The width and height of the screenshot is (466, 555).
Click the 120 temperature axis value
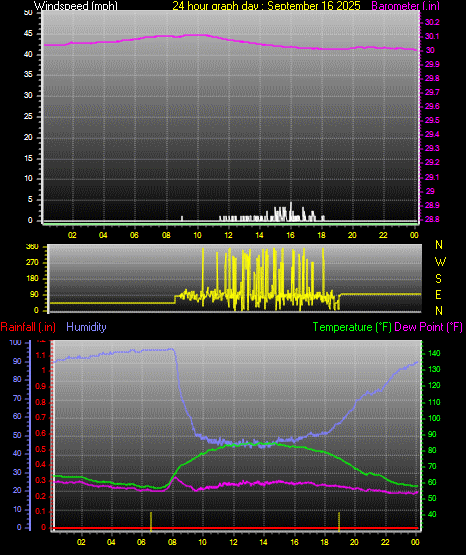tap(434, 385)
